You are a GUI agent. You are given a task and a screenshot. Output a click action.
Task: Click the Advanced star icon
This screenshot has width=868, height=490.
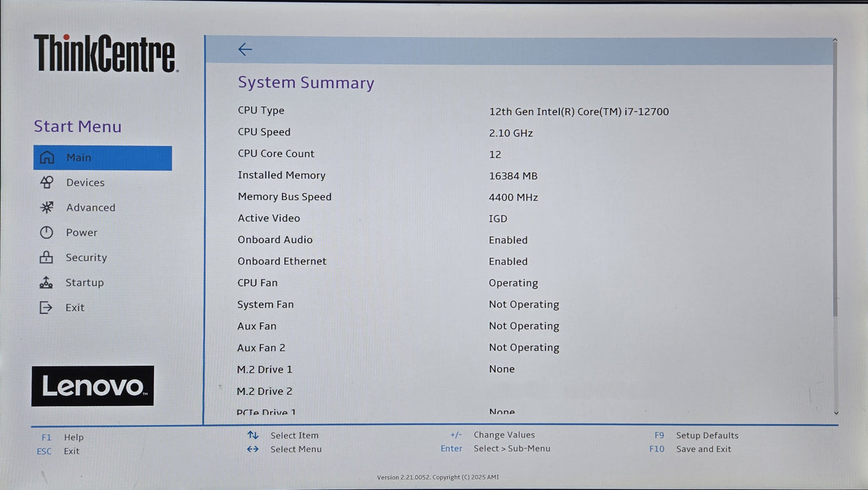coord(47,207)
